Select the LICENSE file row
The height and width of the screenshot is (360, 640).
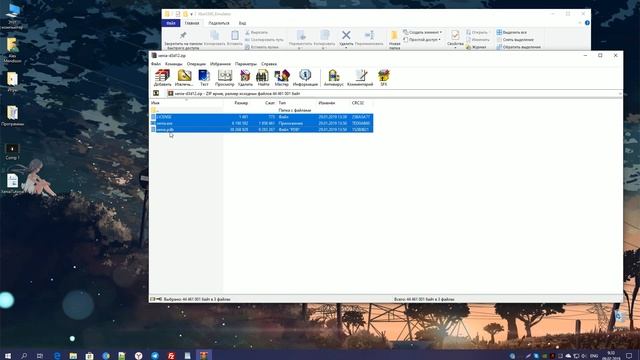[x=261, y=117]
